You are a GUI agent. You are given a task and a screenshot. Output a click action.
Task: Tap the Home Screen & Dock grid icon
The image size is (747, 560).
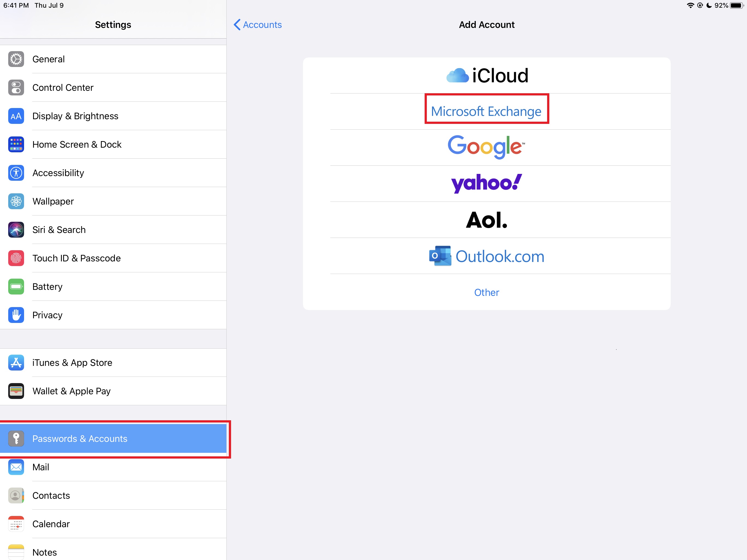pyautogui.click(x=16, y=144)
